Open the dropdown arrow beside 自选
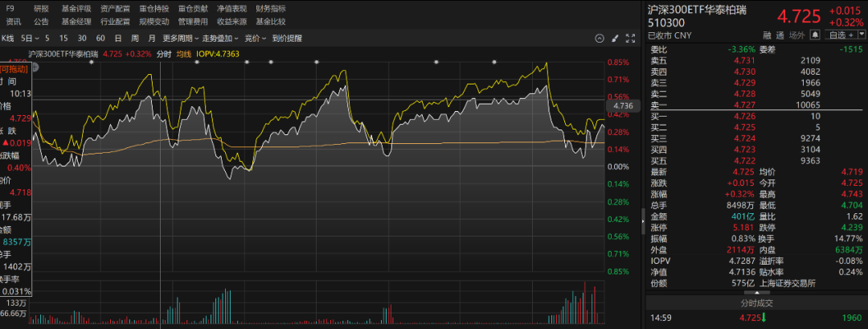Image resolution: width=868 pixels, height=329 pixels. [x=861, y=35]
